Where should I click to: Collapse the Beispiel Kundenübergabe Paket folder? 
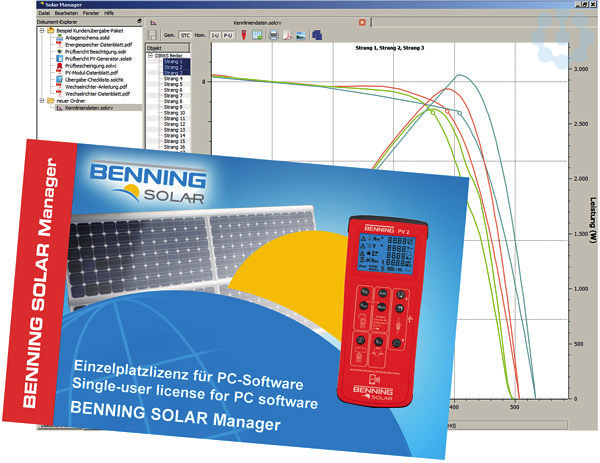pos(40,30)
